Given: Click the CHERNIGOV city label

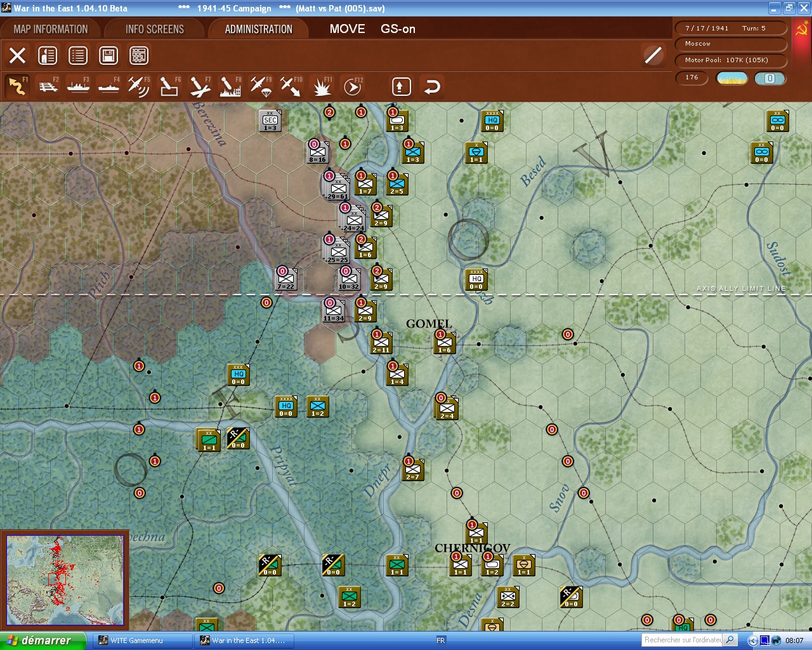Looking at the screenshot, I should pyautogui.click(x=473, y=548).
